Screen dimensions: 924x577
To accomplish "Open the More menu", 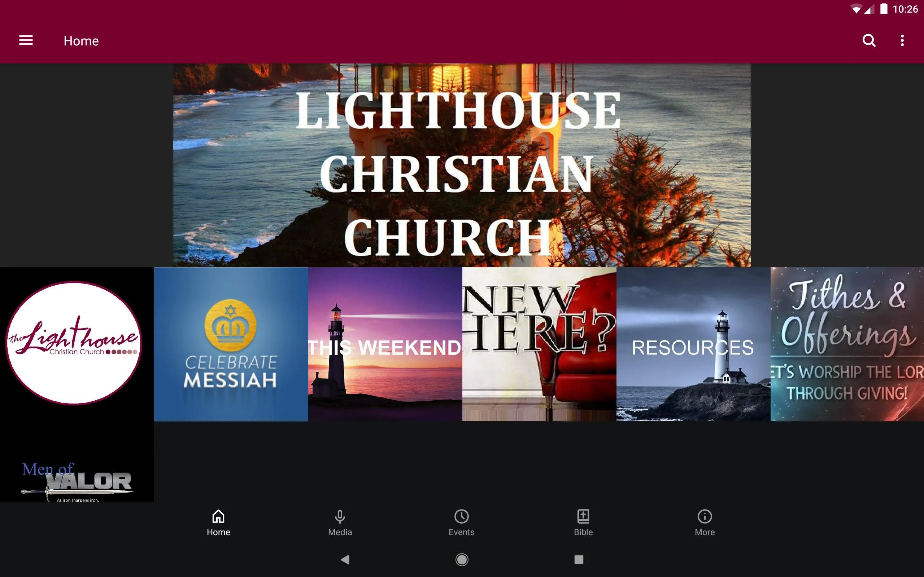I will click(x=704, y=523).
